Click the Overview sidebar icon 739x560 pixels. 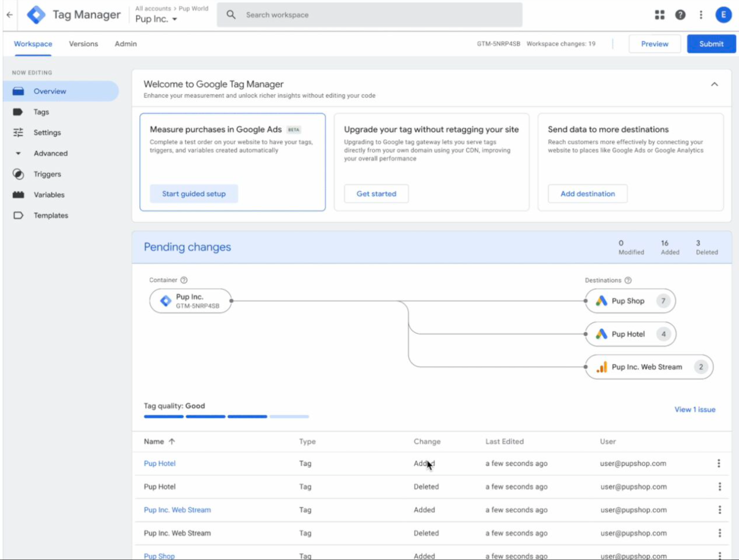18,91
